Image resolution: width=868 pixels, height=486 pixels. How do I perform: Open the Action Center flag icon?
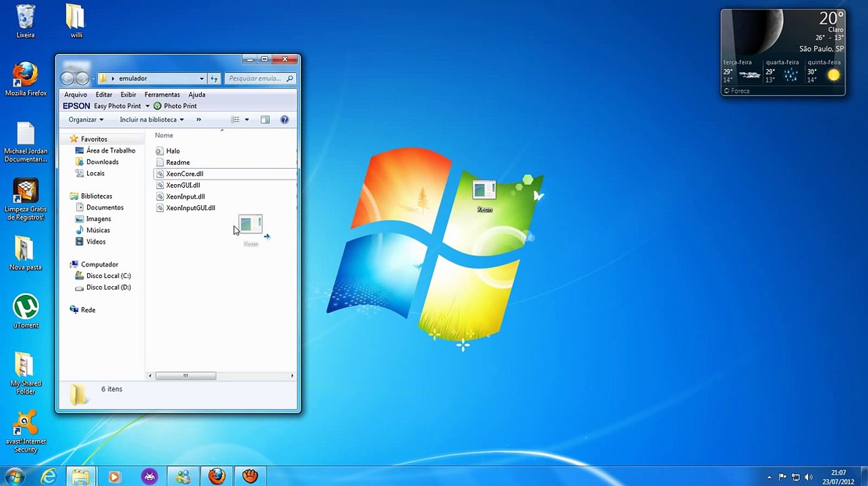pos(782,477)
